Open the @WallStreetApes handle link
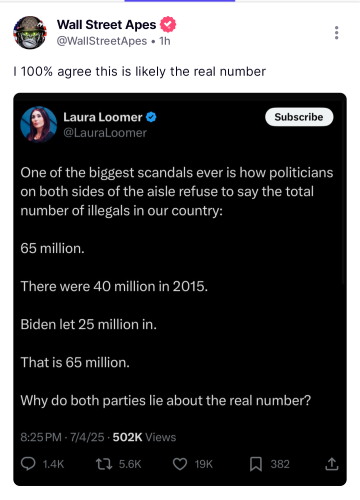 pos(102,41)
